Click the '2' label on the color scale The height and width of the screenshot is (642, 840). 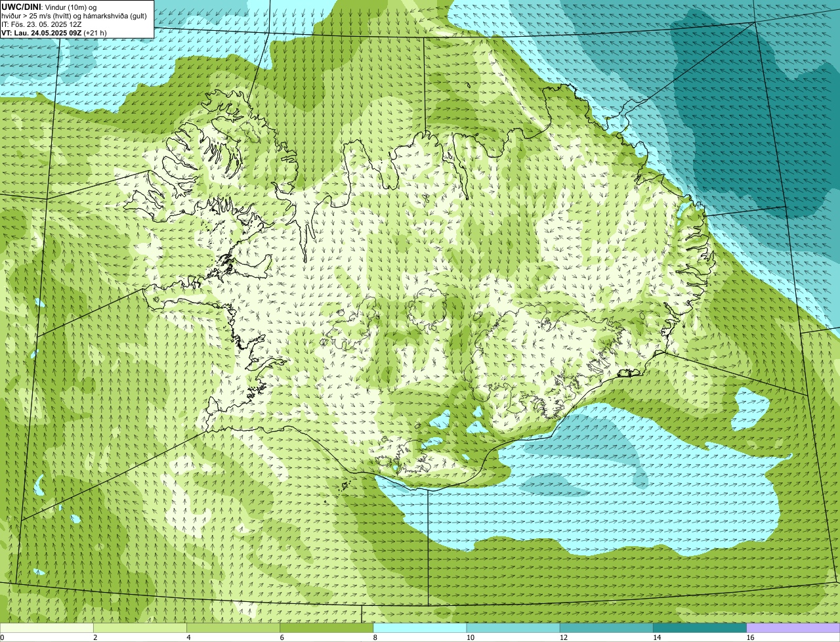(x=95, y=637)
